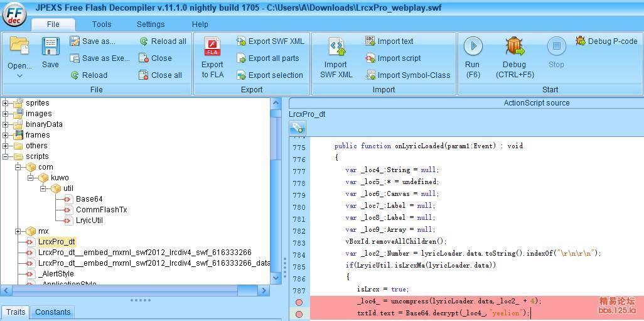644x321 pixels.
Task: Click Export SWF XML
Action: 271,41
